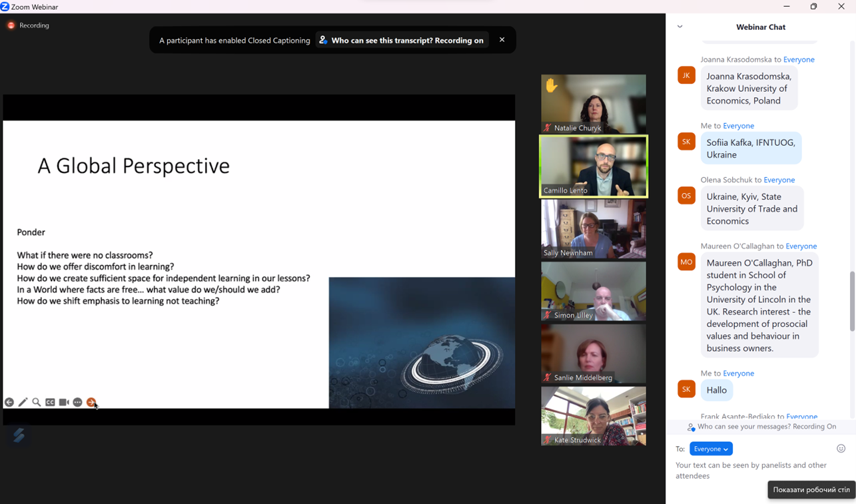The height and width of the screenshot is (504, 856).
Task: Click the magnifier zoom icon on slide
Action: coord(37,402)
